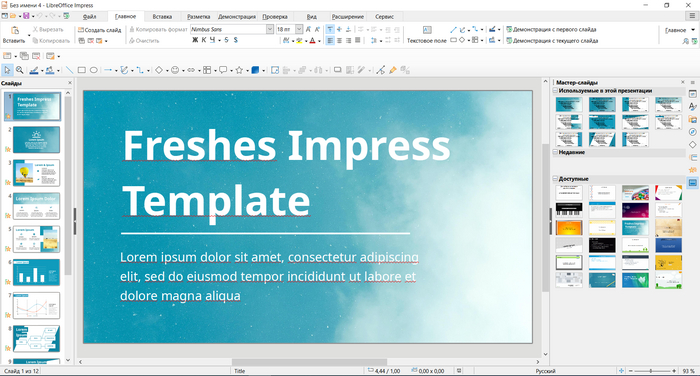Insert a callout speech bubble shape
The height and width of the screenshot is (376, 700).
click(x=223, y=70)
